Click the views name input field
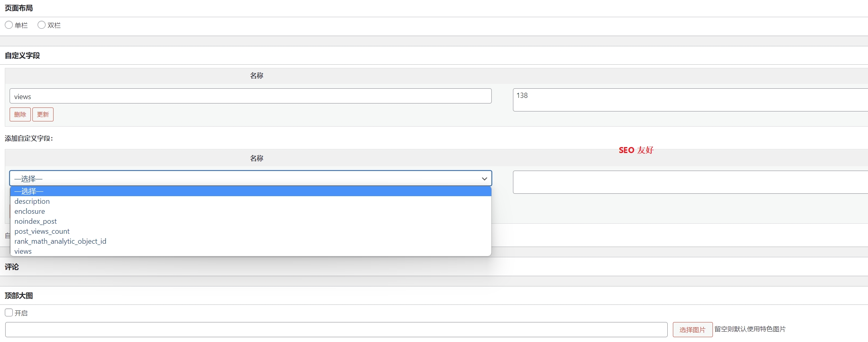The image size is (868, 342). tap(250, 96)
